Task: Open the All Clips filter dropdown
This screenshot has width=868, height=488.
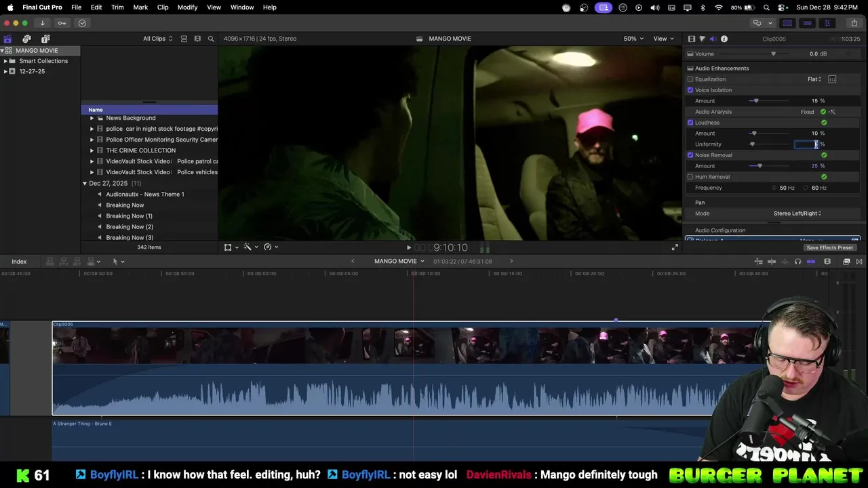Action: tap(157, 39)
